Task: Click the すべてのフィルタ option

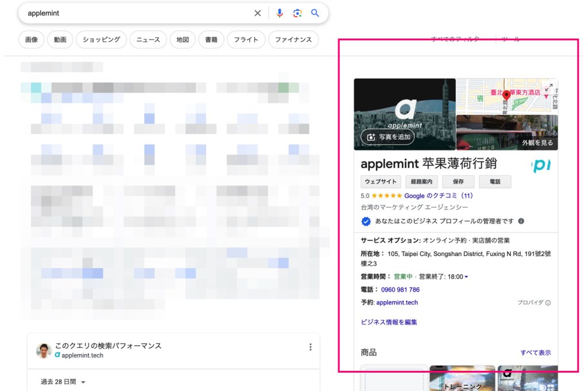Action: click(x=455, y=39)
